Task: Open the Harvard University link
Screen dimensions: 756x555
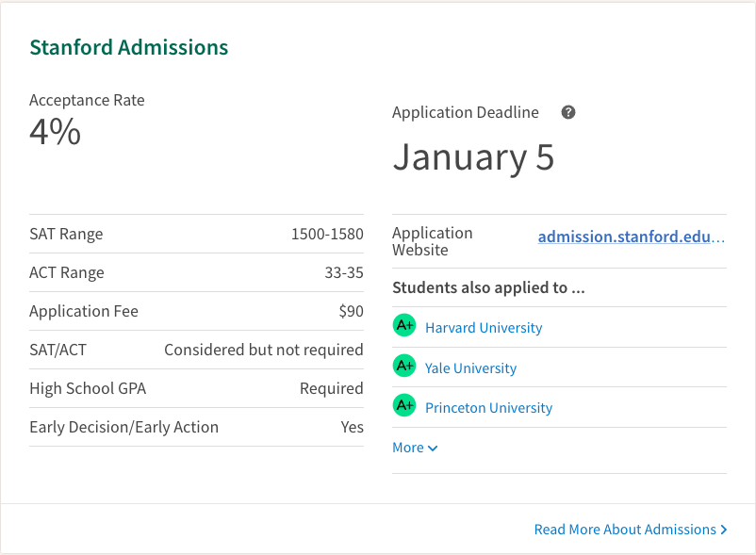Action: (484, 328)
